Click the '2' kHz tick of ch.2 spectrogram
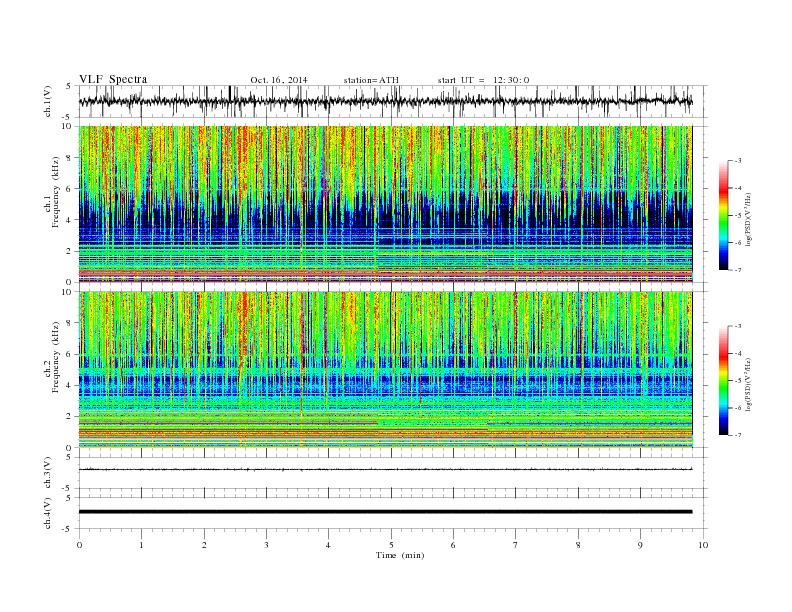The width and height of the screenshot is (792, 612). [x=70, y=417]
